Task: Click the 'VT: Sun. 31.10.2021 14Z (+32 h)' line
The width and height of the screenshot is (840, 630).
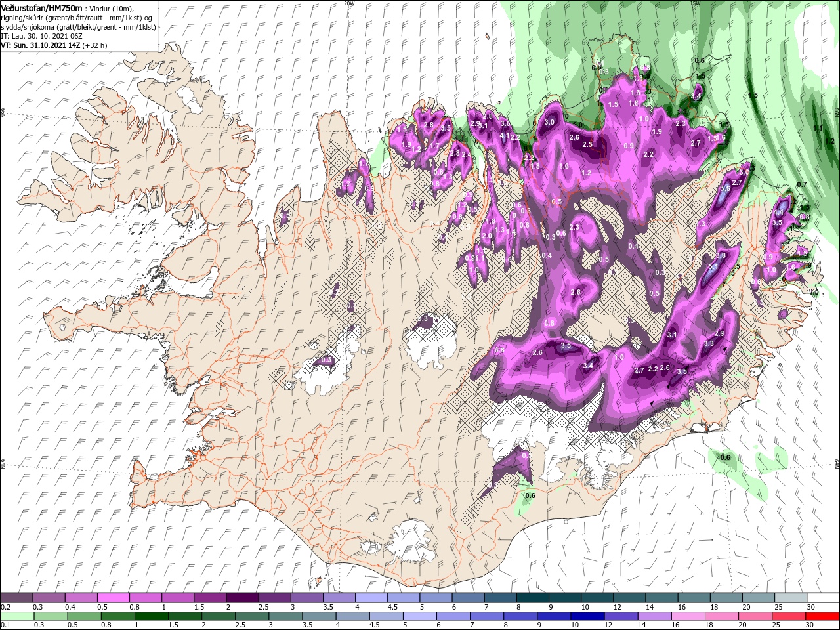Action: (x=54, y=45)
